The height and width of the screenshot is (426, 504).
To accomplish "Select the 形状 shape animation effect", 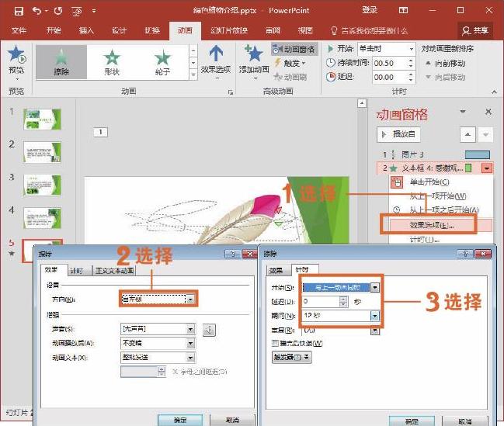I will [112, 62].
